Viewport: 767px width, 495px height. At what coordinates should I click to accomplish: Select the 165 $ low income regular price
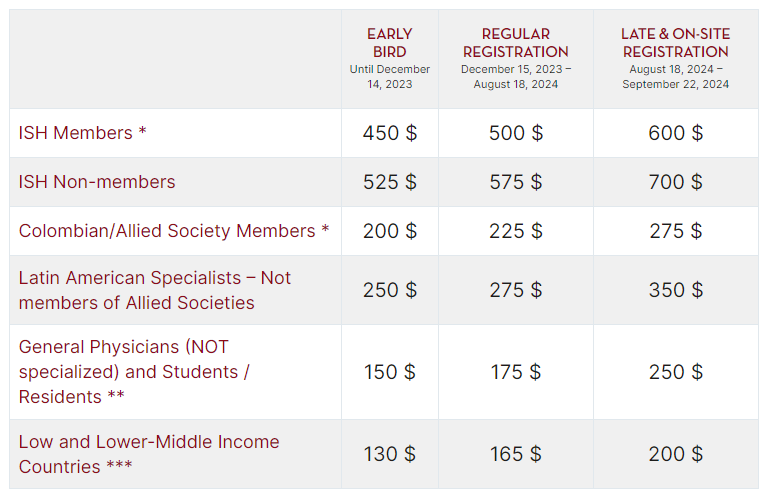[x=516, y=454]
